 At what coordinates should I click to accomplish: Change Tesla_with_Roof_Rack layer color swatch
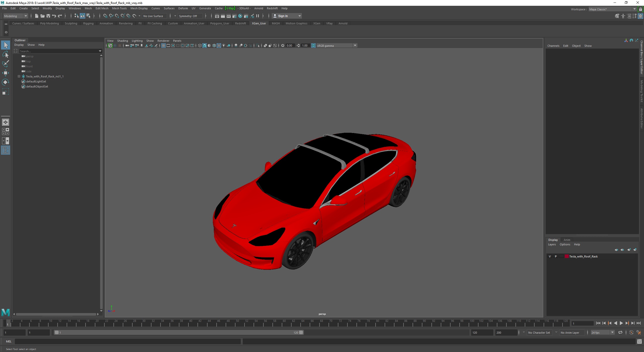(x=567, y=256)
